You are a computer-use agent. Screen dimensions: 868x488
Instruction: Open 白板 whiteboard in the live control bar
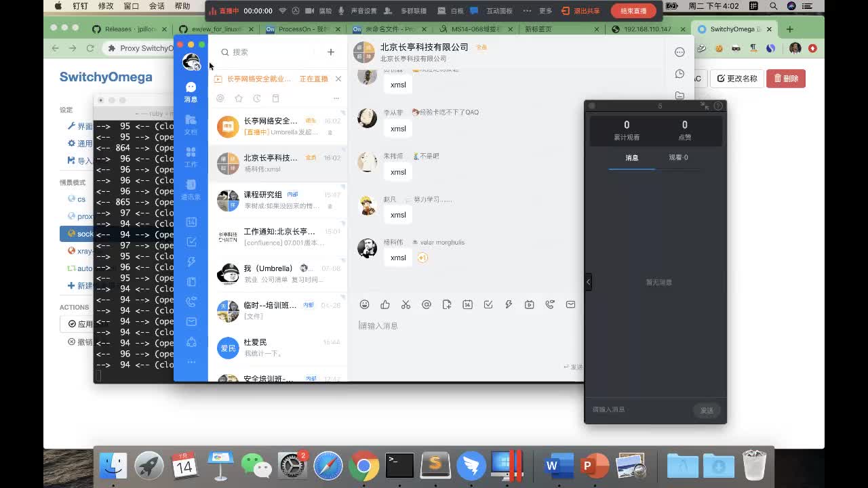tap(452, 11)
